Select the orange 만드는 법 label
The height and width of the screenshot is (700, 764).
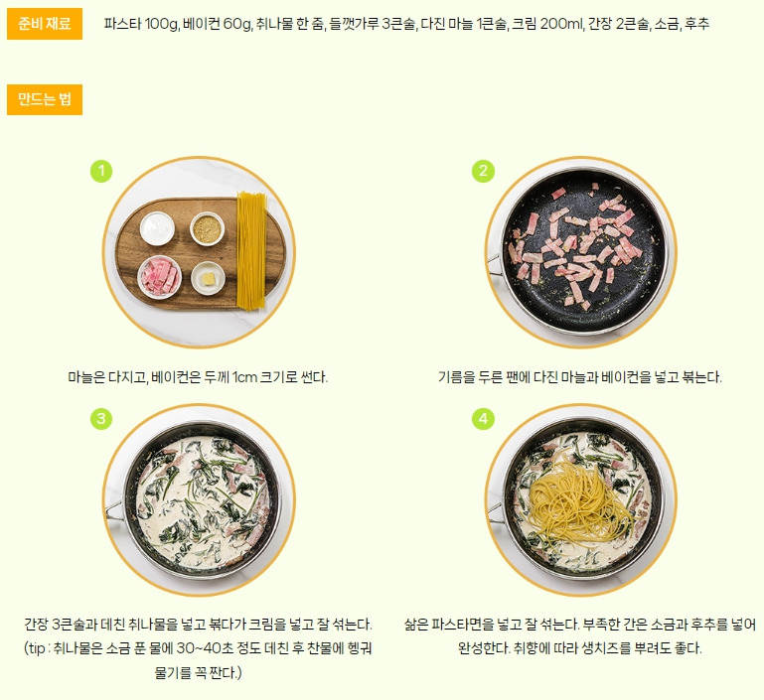(x=45, y=99)
